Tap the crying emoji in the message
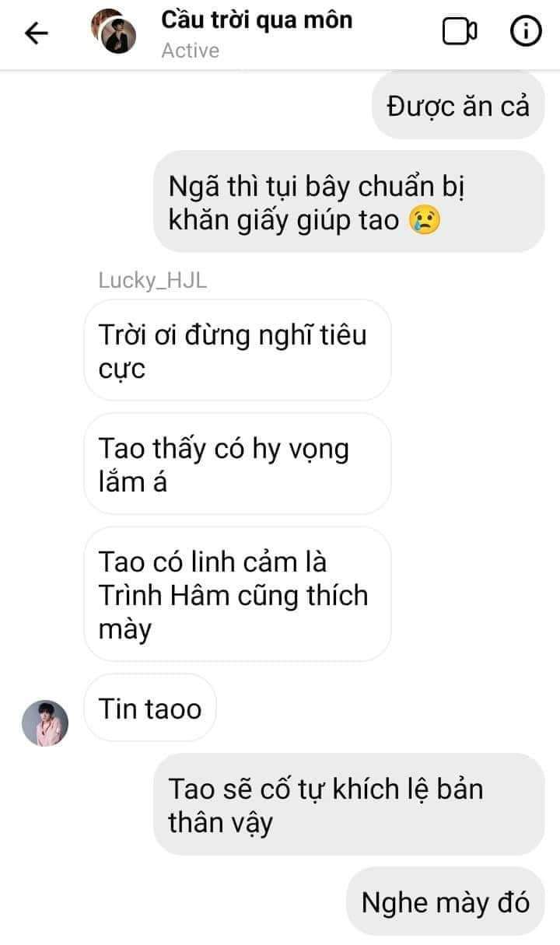This screenshot has height=945, width=560. pos(425,219)
